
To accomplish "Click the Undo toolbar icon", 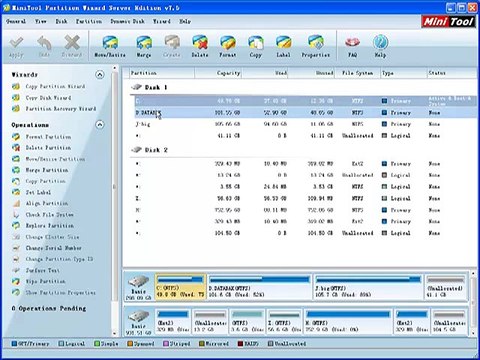I will 44,47.
